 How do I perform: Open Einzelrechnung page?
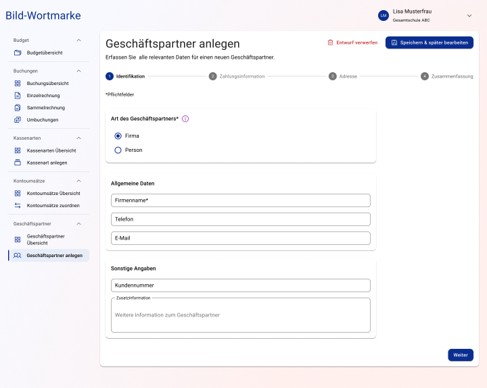(x=43, y=96)
